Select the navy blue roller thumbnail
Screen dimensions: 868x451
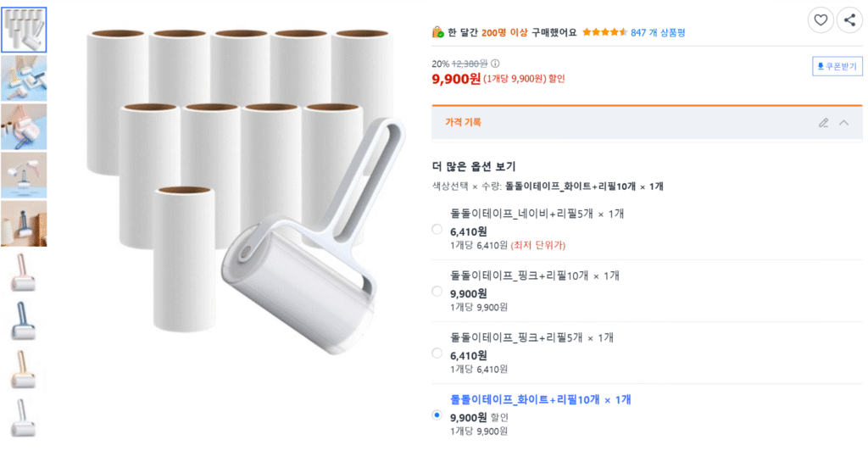(24, 320)
